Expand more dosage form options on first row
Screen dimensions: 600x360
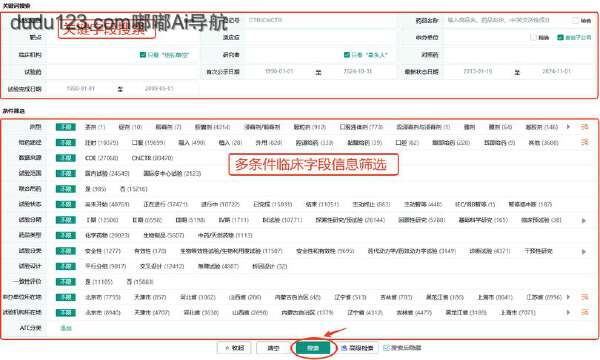point(568,127)
